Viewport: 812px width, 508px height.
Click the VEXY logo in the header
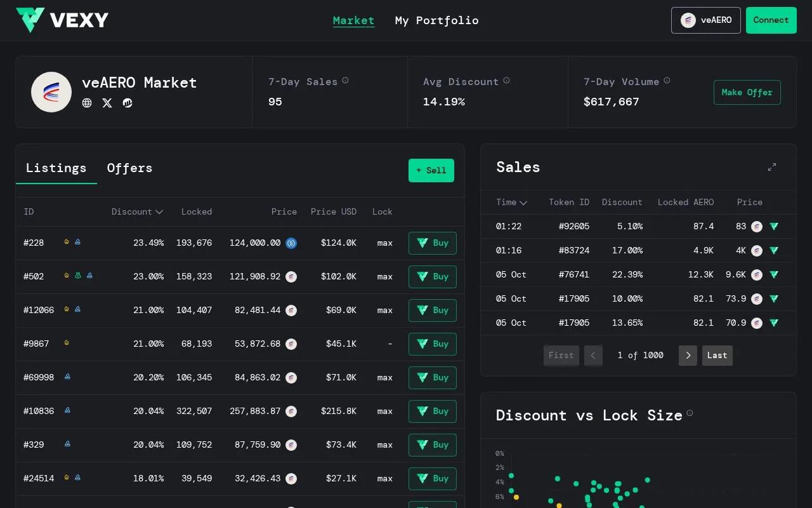[62, 20]
